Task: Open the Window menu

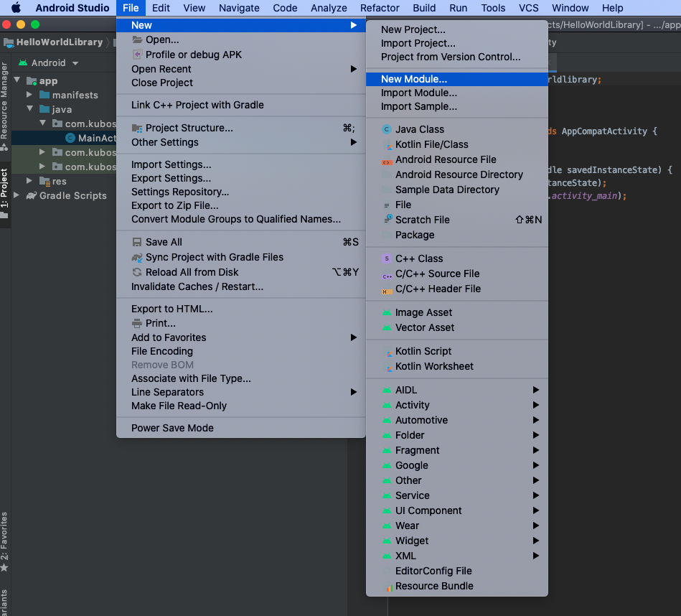Action: point(570,8)
